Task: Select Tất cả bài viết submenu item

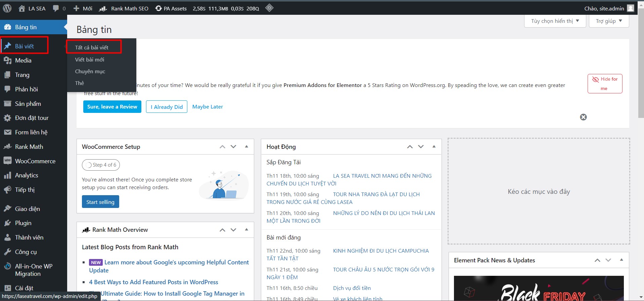Action: tap(92, 47)
